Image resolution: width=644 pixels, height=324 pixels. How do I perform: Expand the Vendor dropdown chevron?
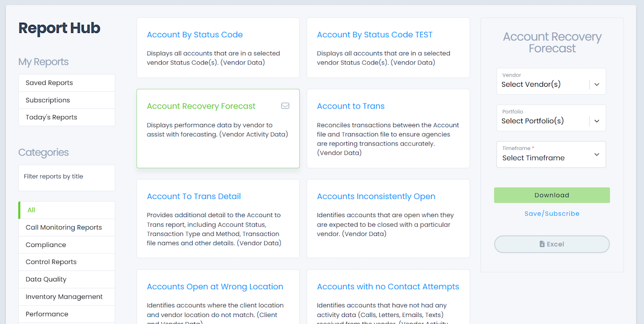597,85
